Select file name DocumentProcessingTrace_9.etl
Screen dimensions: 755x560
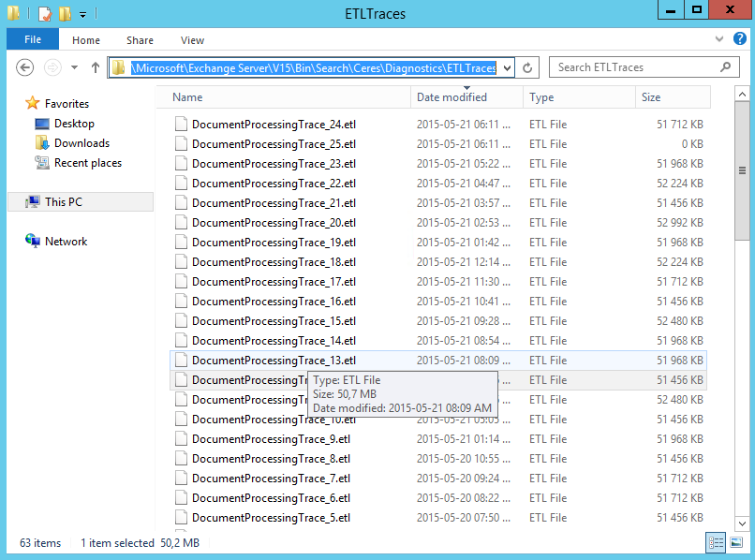tap(271, 439)
